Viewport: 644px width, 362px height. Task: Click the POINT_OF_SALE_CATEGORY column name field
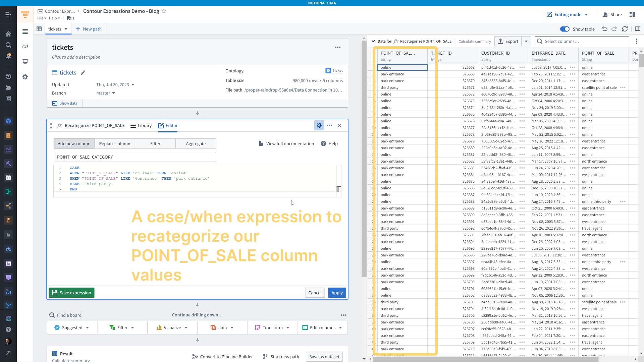point(135,157)
